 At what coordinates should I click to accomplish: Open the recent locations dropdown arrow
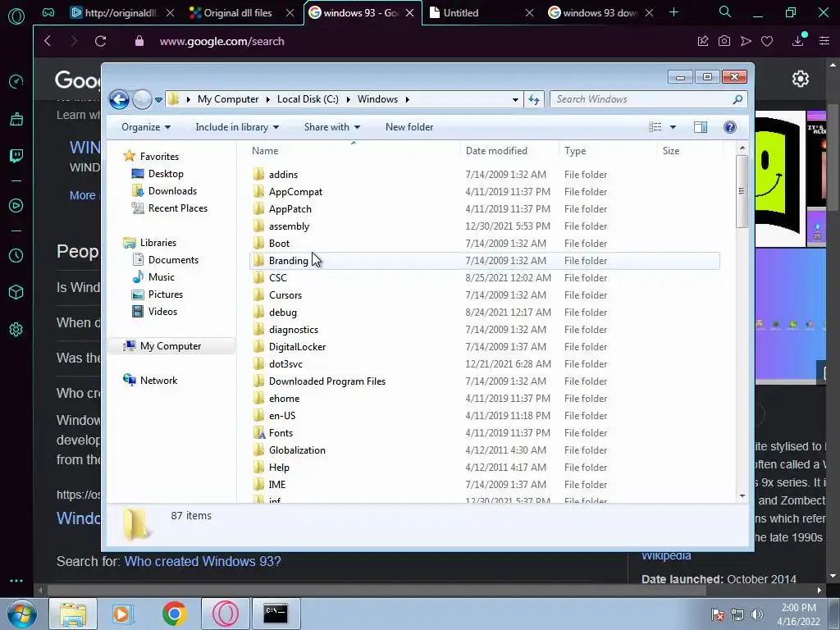pyautogui.click(x=158, y=99)
